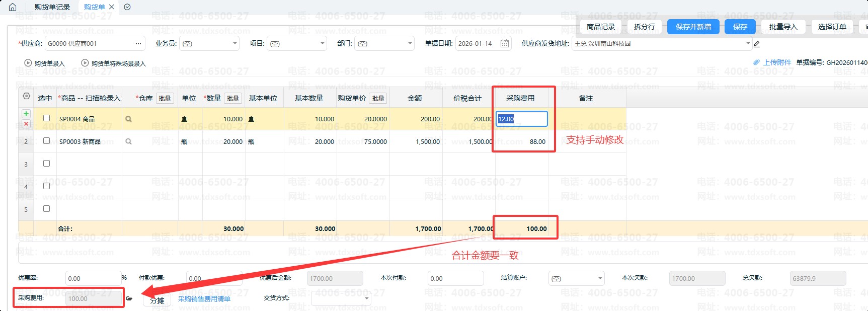
Task: Open the 采购销售费用清单 link
Action: point(204,299)
